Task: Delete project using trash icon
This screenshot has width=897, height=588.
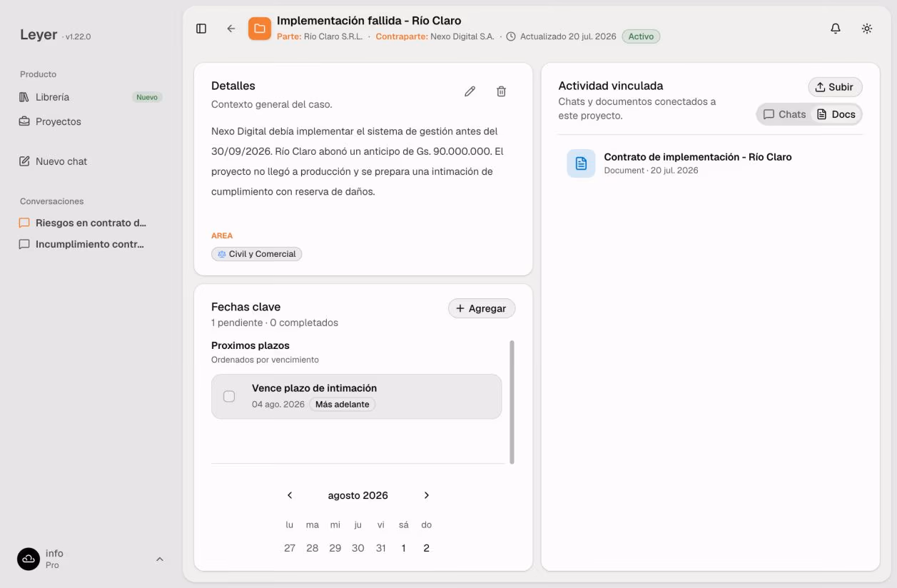Action: click(x=501, y=91)
